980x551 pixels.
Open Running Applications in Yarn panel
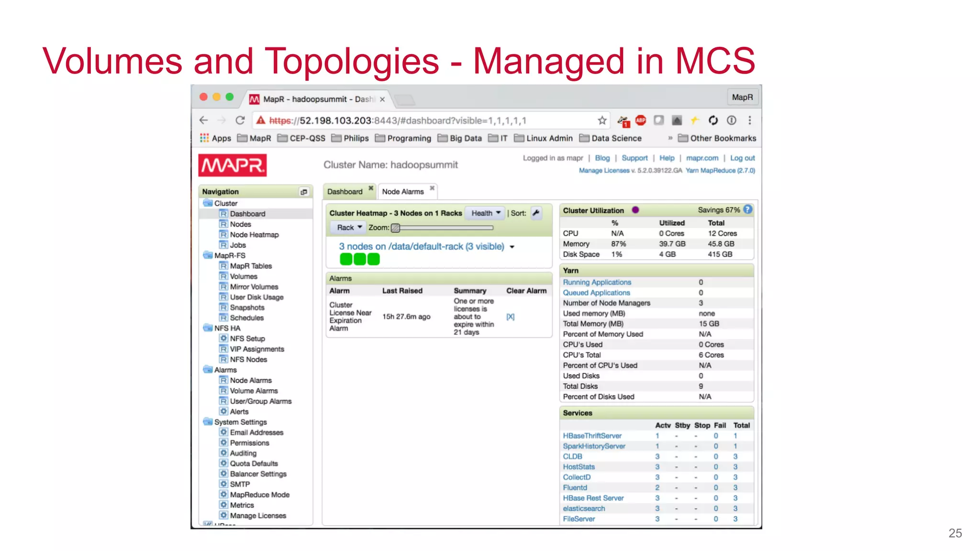[597, 282]
